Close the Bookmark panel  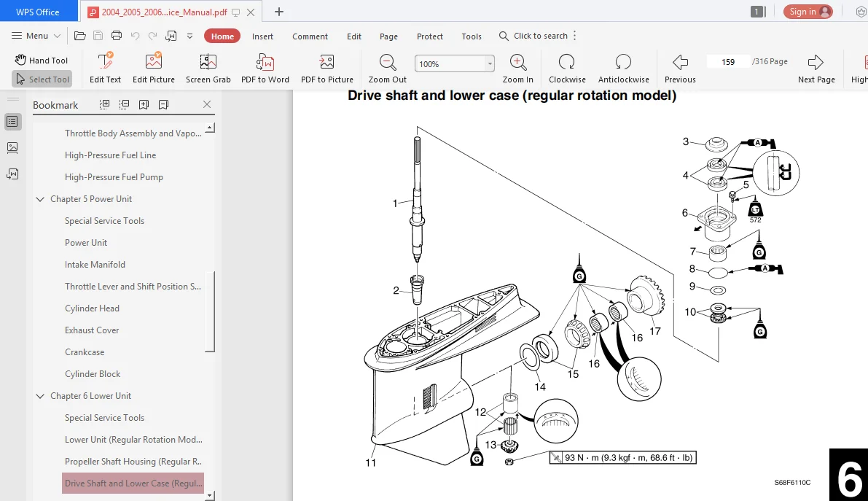click(207, 104)
